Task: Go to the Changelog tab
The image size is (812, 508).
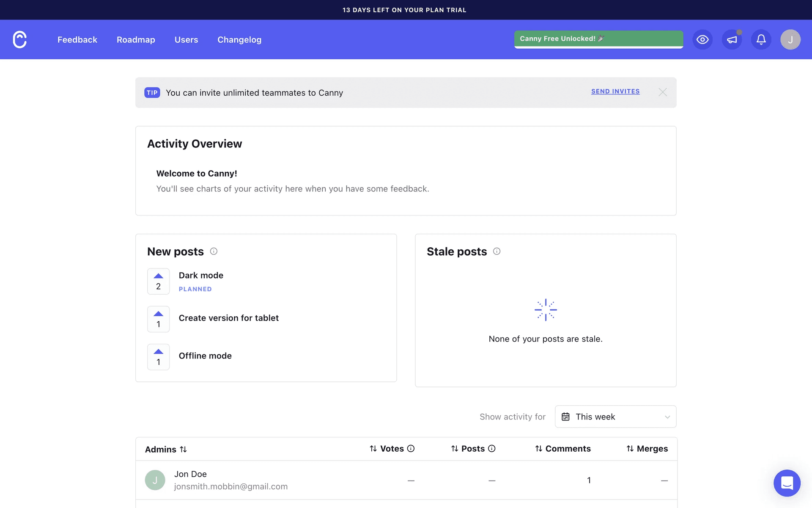Action: point(239,39)
